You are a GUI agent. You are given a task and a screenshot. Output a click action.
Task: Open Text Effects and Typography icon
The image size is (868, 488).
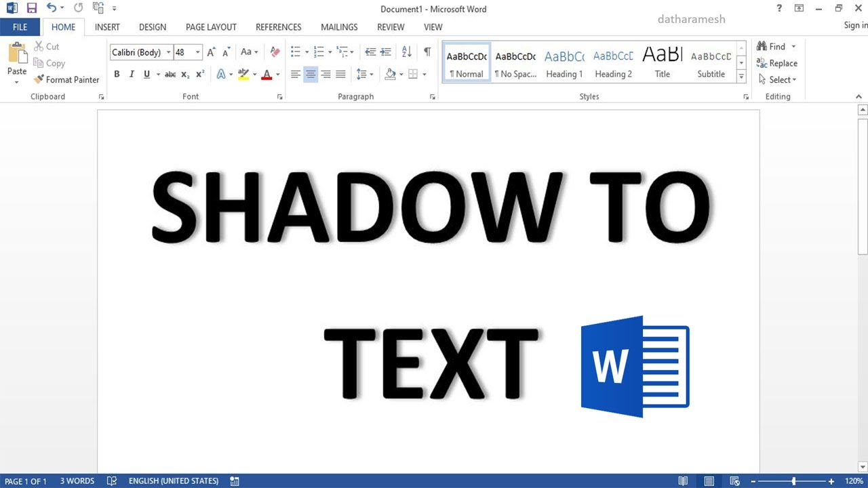[x=221, y=75]
